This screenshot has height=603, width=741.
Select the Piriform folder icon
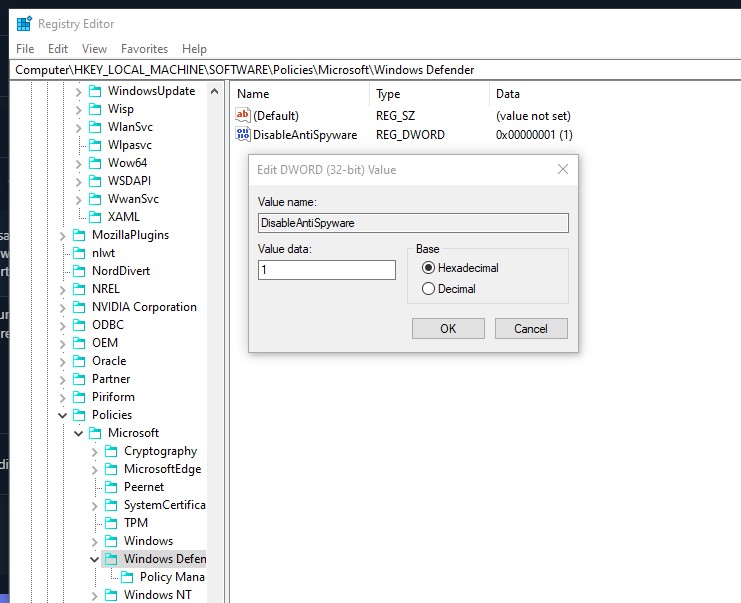[79, 396]
